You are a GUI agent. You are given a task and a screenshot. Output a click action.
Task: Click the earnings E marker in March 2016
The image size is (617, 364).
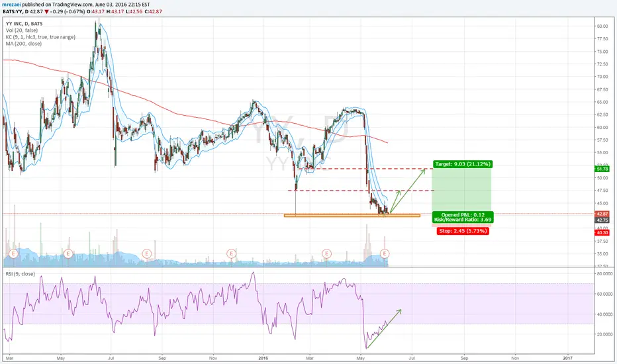point(326,254)
